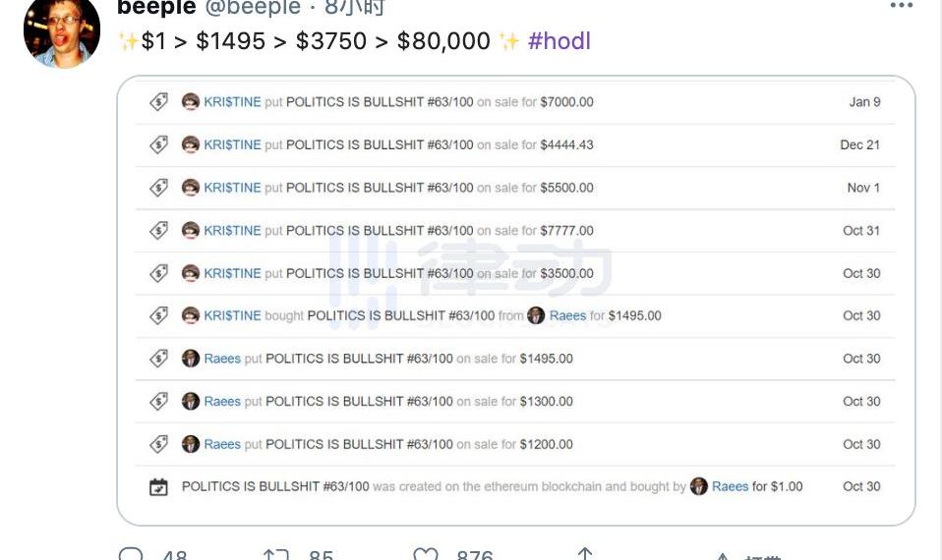Click KRISTINE username in the $7000.00 listing
The width and height of the screenshot is (942, 560).
pos(232,102)
